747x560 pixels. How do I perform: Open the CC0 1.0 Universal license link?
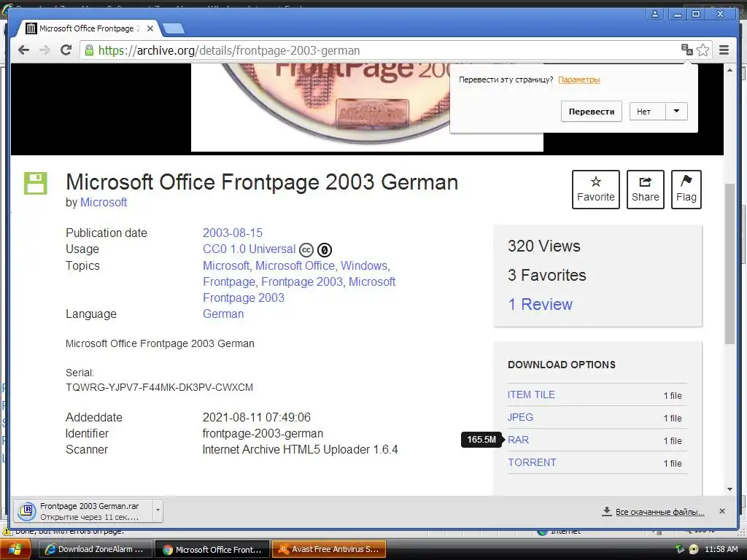[x=249, y=249]
